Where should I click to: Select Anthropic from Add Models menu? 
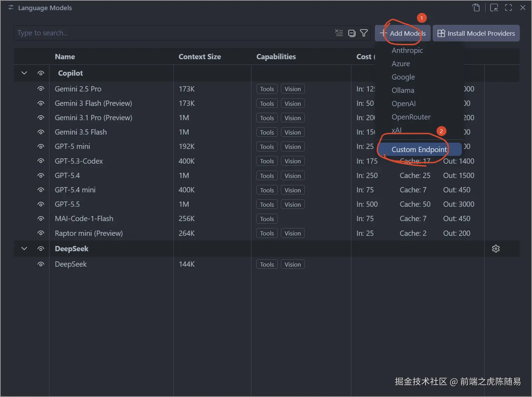(407, 50)
